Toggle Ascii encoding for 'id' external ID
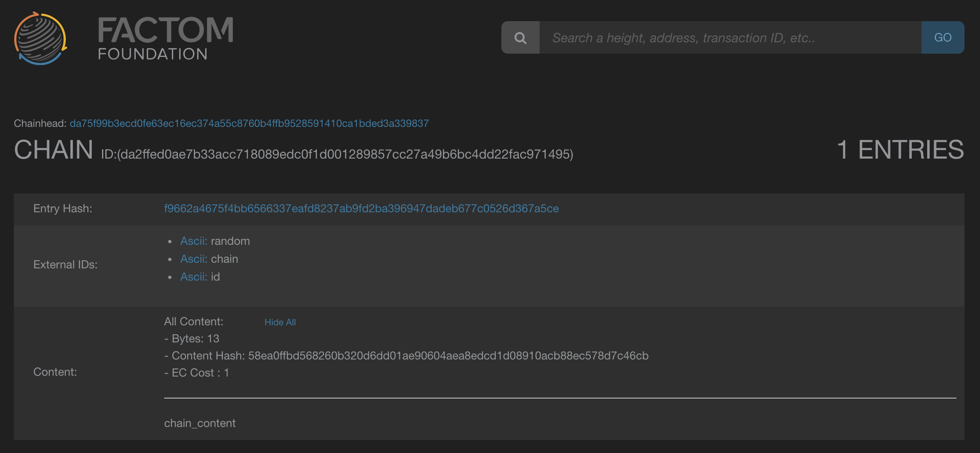The width and height of the screenshot is (980, 453). pos(194,277)
